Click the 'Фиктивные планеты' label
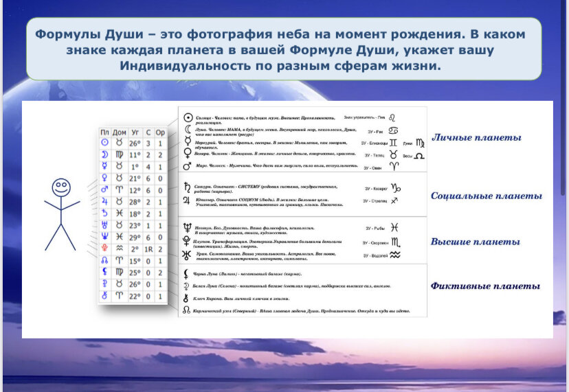The width and height of the screenshot is (569, 392). [485, 286]
